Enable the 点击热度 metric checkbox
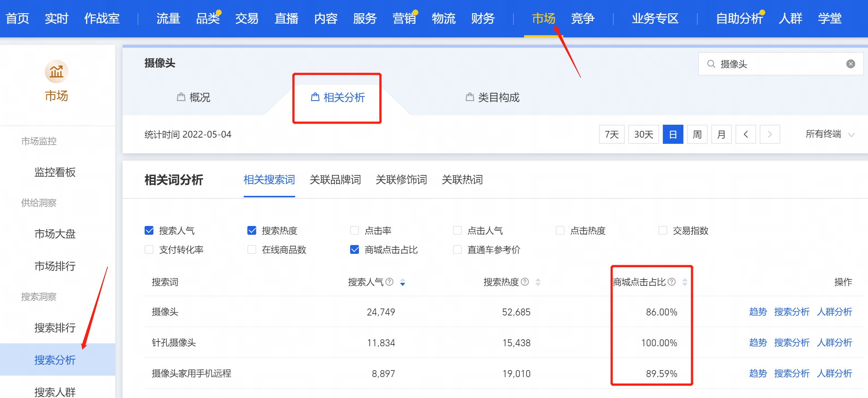The image size is (868, 398). coord(560,230)
